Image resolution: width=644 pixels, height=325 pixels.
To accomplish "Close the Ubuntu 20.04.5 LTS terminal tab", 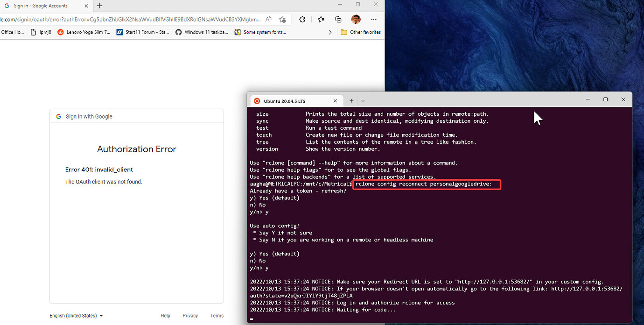I will (x=335, y=100).
